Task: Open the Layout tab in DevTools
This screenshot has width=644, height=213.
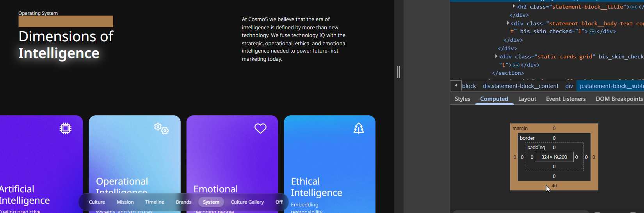Action: [527, 99]
